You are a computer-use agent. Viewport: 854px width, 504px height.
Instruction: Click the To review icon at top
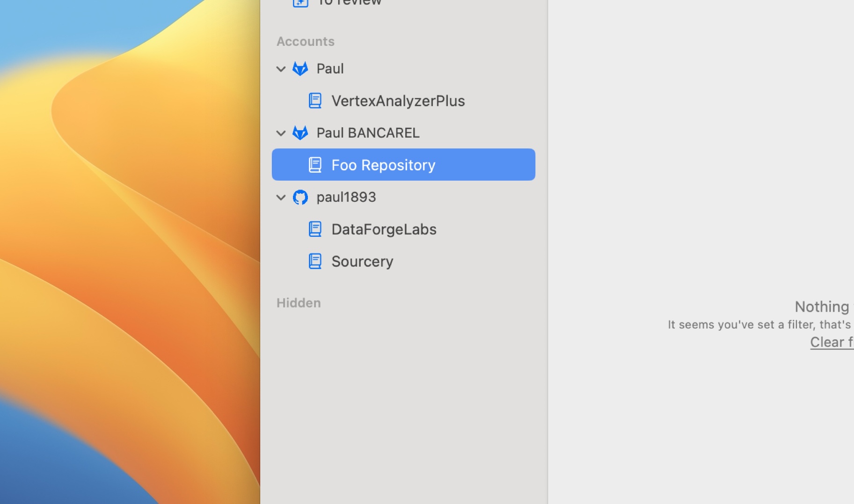click(300, 3)
